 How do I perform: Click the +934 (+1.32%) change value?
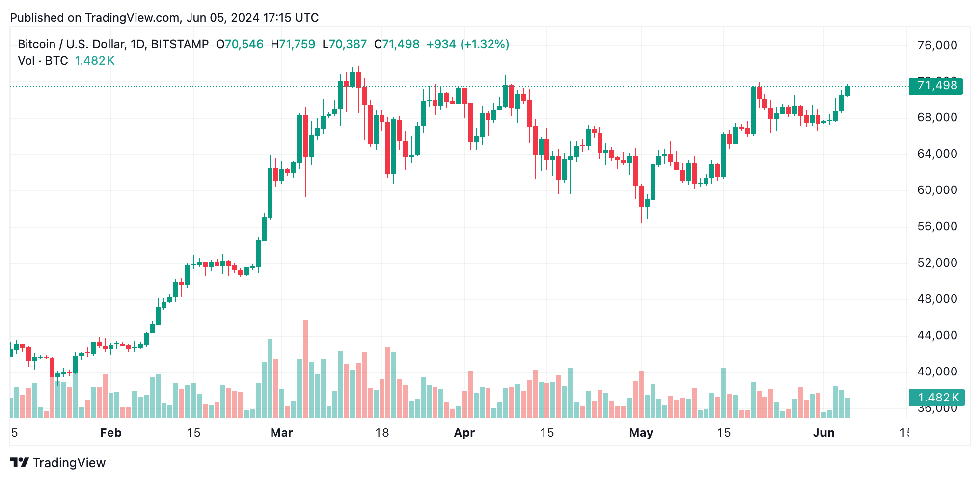pos(467,44)
